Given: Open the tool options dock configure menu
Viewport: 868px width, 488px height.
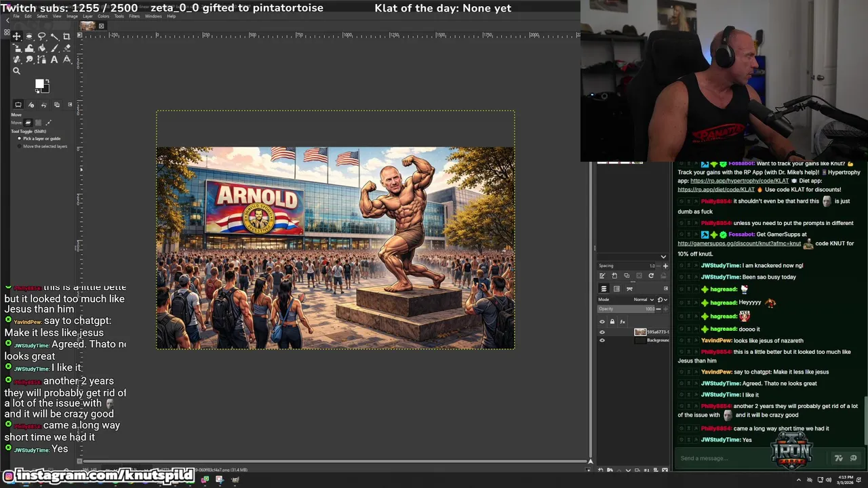Looking at the screenshot, I should click(x=70, y=104).
